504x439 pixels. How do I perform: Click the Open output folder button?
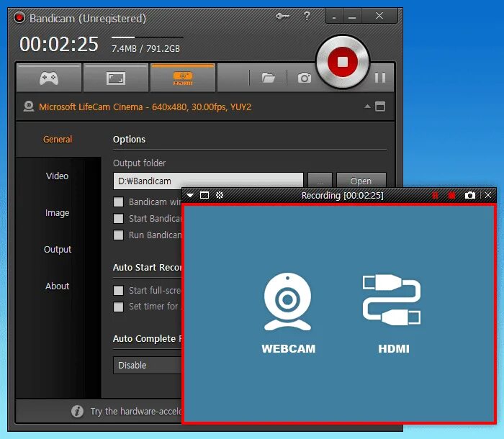(x=361, y=181)
